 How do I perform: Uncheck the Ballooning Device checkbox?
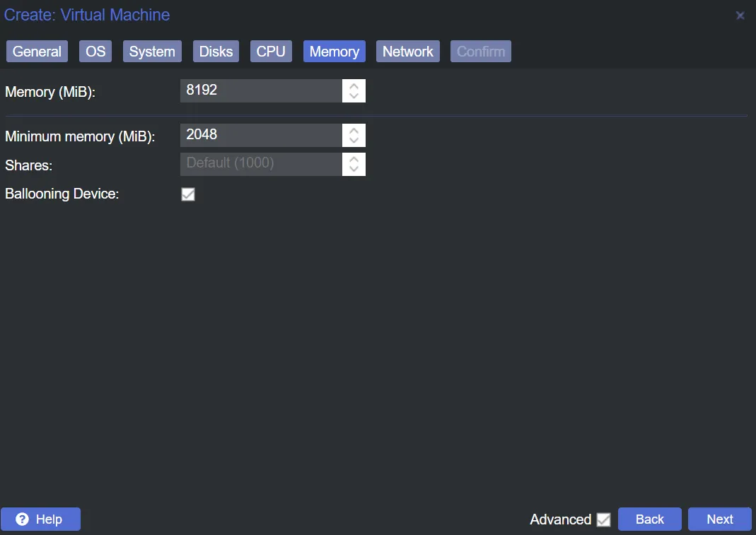[x=188, y=194]
